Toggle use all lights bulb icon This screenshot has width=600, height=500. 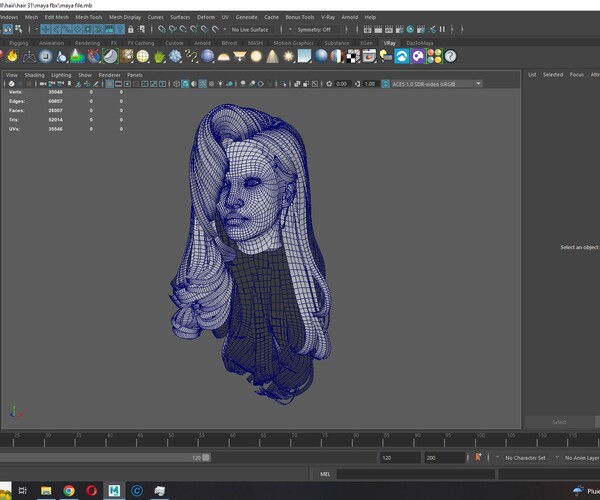[220, 84]
